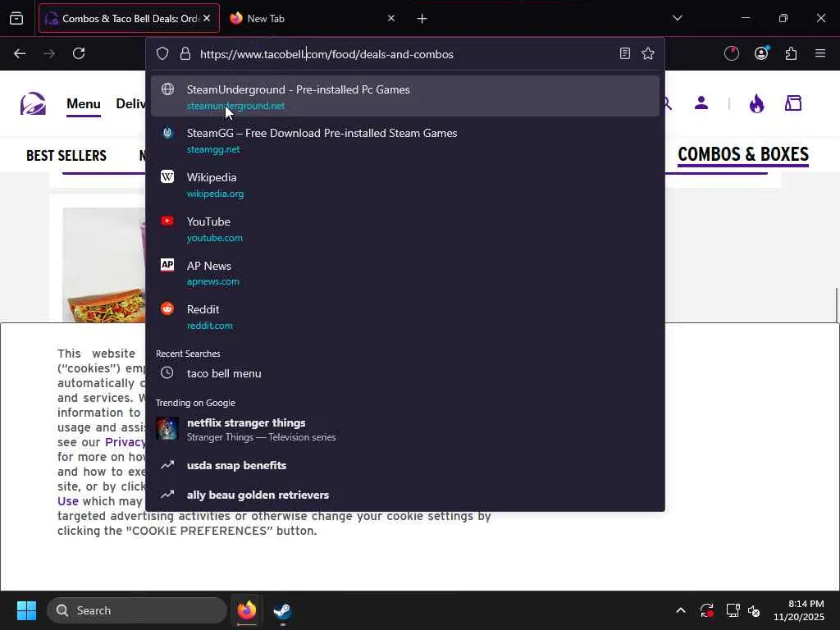
Task: Open the extensions puzzle icon
Action: tap(792, 53)
